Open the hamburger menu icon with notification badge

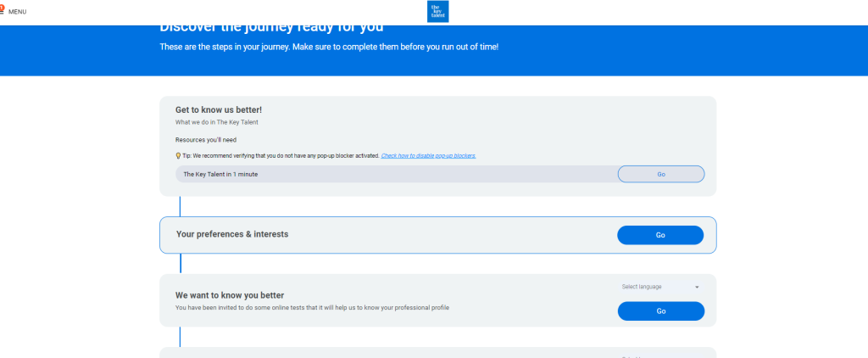coord(3,10)
